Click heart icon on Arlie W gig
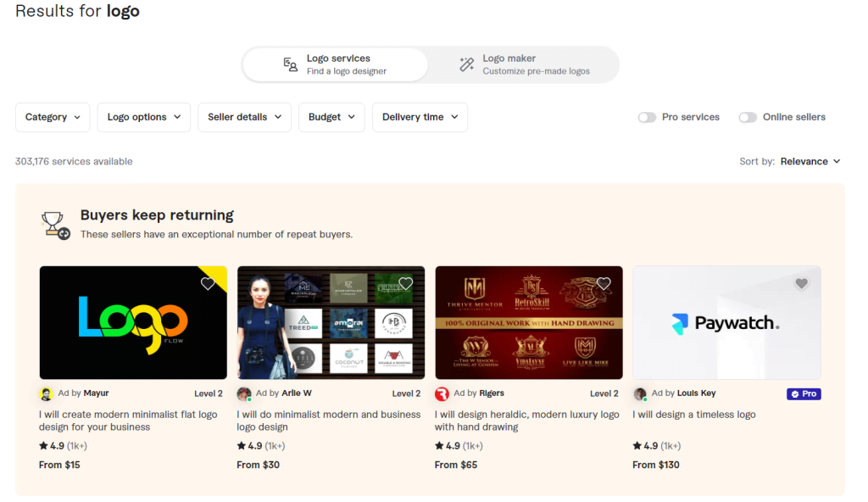The height and width of the screenshot is (502, 868). point(405,284)
